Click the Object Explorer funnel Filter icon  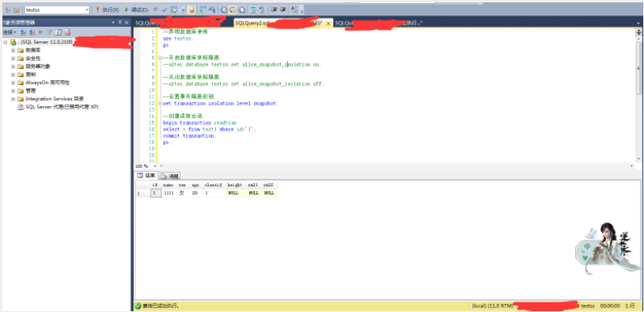pos(49,32)
